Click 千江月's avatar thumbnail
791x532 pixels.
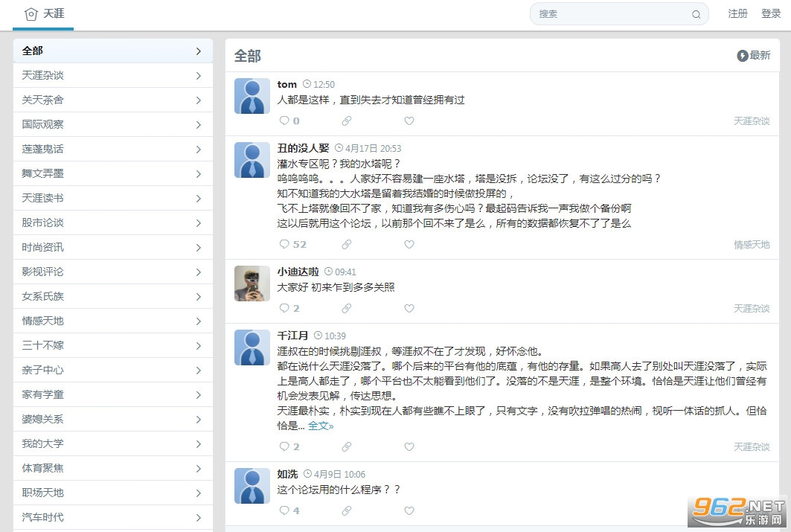coord(252,347)
